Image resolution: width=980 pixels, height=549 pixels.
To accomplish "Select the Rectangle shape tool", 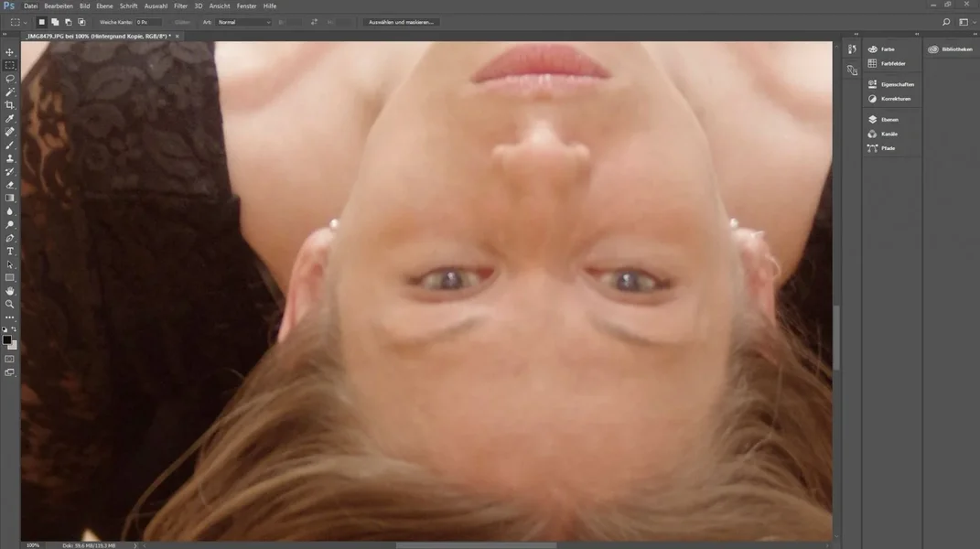I will click(9, 277).
